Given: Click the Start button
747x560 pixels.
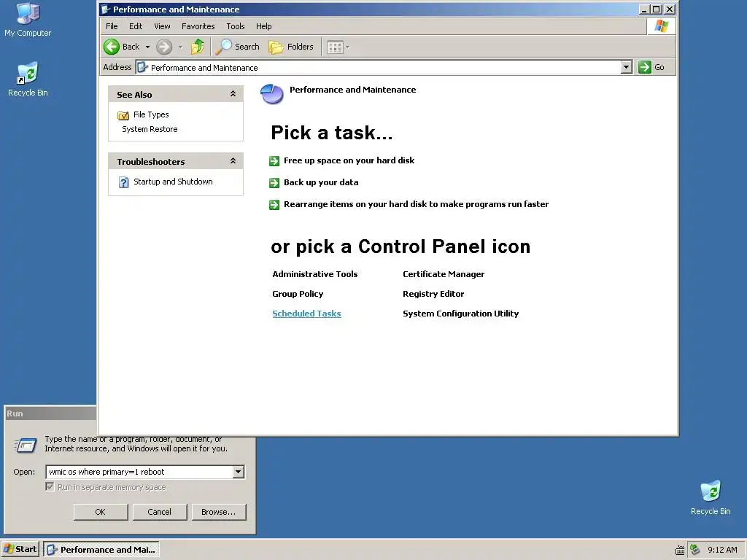Looking at the screenshot, I should pyautogui.click(x=20, y=549).
